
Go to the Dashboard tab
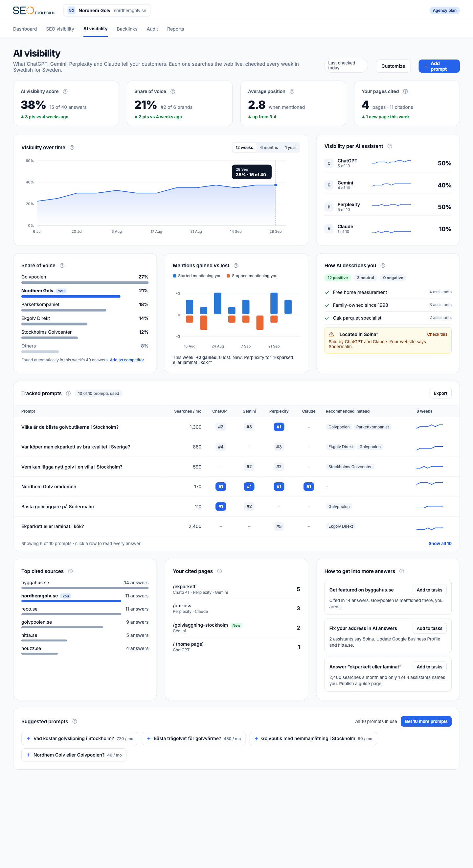click(x=25, y=29)
